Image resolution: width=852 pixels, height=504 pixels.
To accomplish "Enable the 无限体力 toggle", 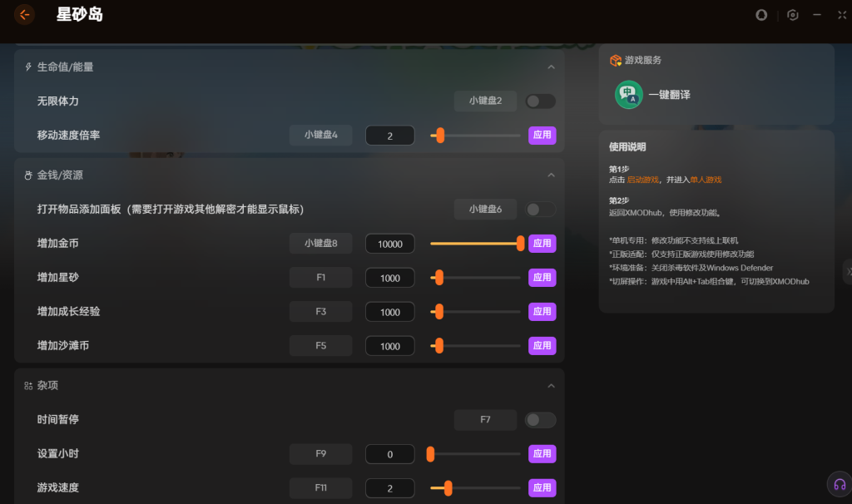I will point(540,101).
